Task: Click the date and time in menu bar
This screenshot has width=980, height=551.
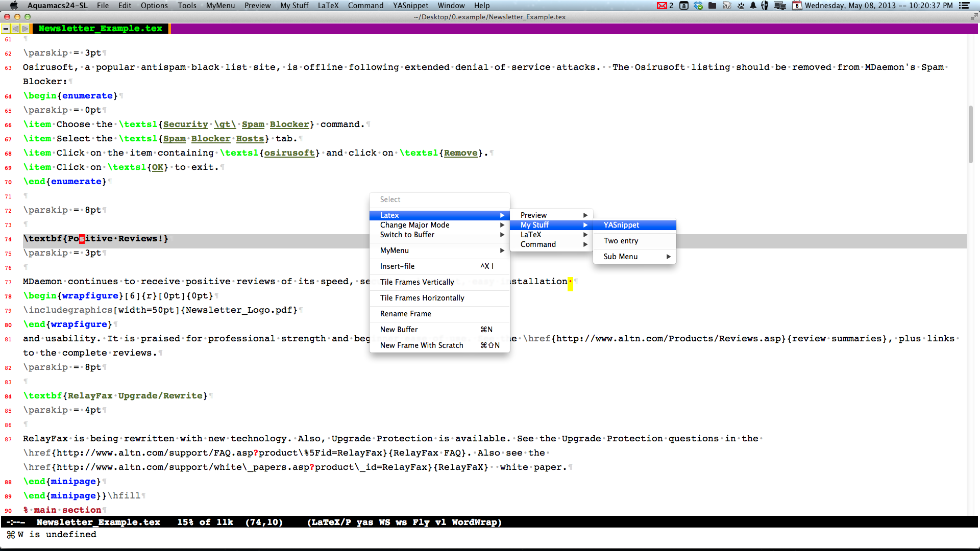Action: 878,6
